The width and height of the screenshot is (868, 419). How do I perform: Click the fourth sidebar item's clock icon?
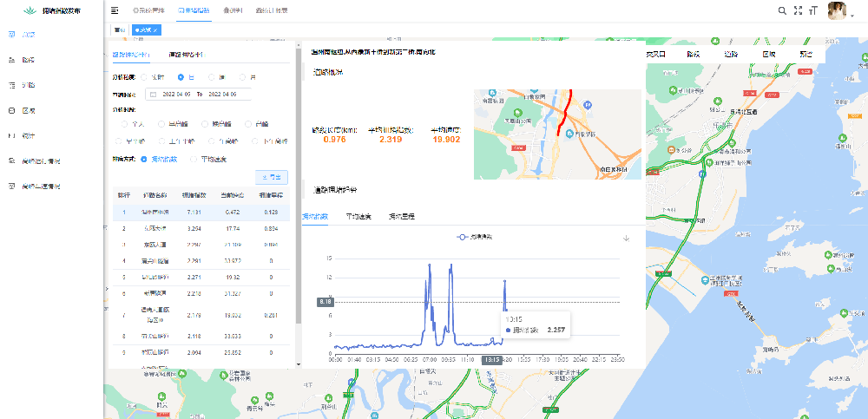click(x=11, y=111)
